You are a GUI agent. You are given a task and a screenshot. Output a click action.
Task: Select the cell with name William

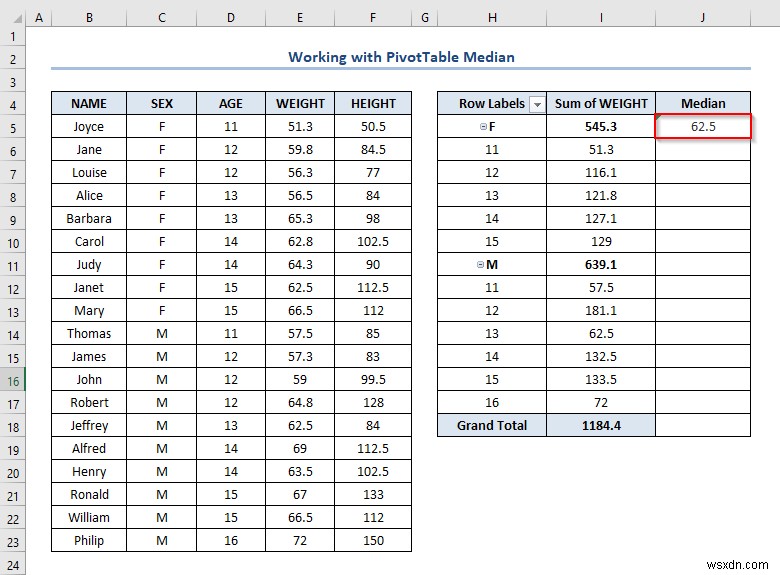click(x=89, y=517)
